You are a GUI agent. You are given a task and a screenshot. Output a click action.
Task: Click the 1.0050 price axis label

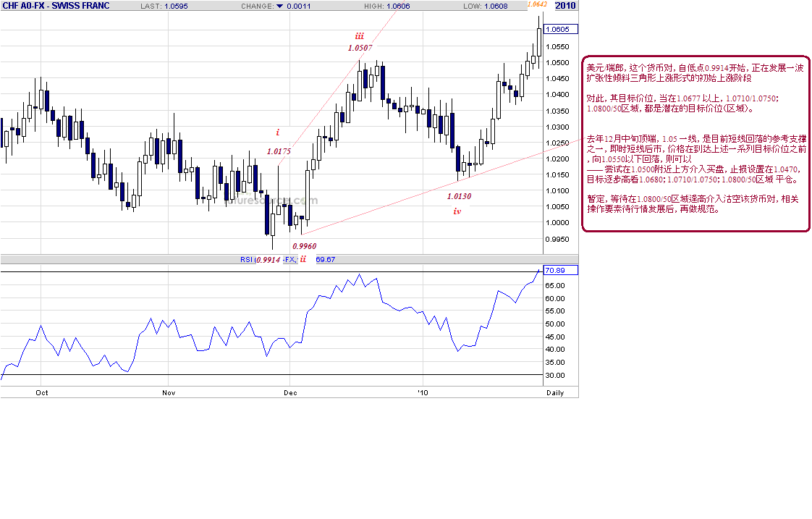(x=557, y=207)
